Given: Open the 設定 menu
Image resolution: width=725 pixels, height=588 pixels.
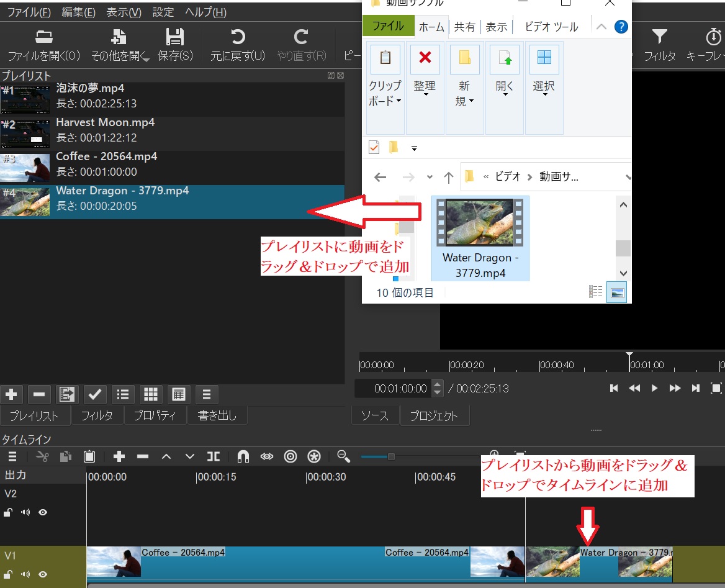Looking at the screenshot, I should (163, 12).
